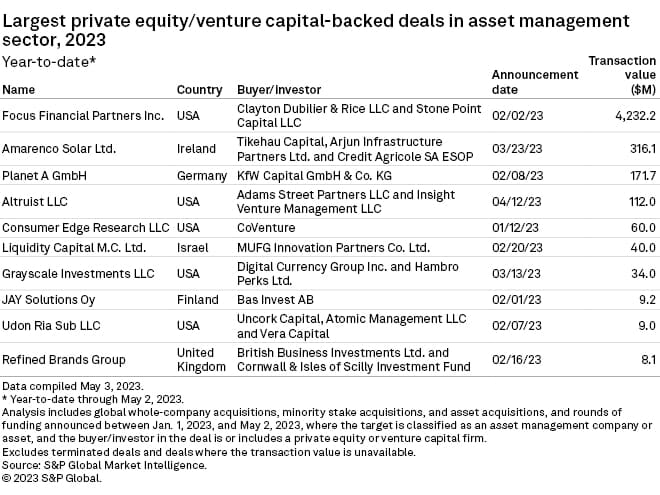This screenshot has height=495, width=660.
Task: Click the CoVenture buyer cell
Action: coord(265,227)
